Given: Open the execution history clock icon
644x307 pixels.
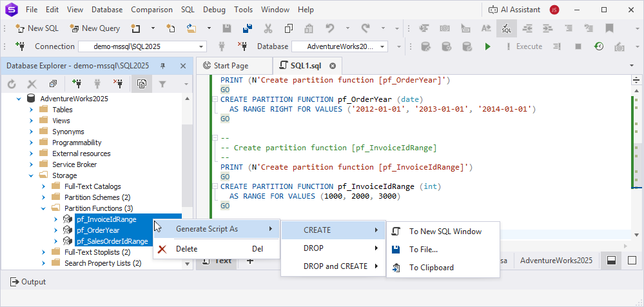Looking at the screenshot, I should click(599, 46).
